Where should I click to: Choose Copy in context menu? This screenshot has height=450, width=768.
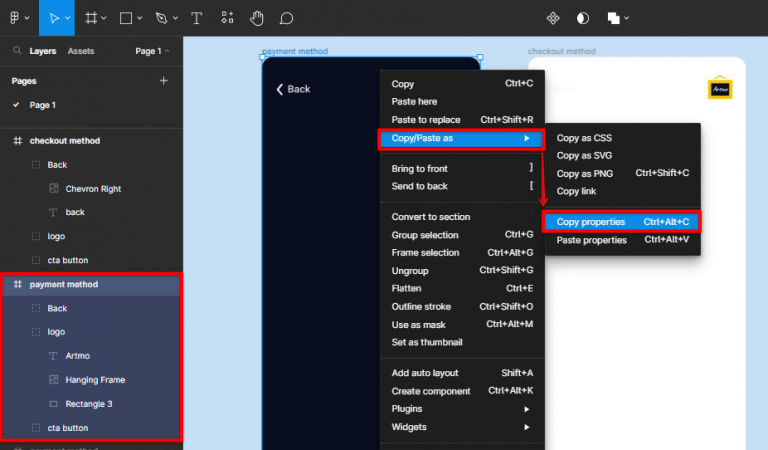(462, 84)
